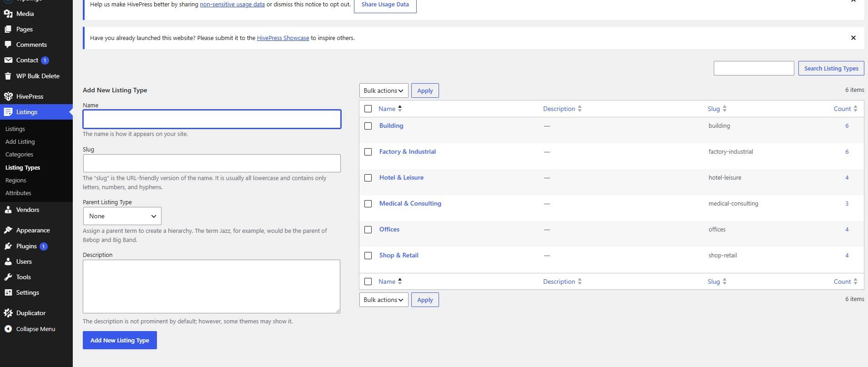Click the Listings menu icon
868x367 pixels.
click(8, 112)
